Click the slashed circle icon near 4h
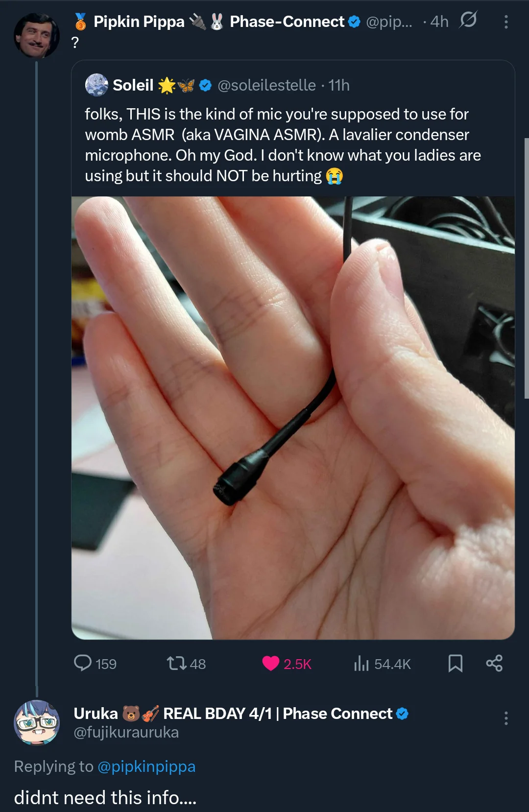This screenshot has height=812, width=529. 468,20
